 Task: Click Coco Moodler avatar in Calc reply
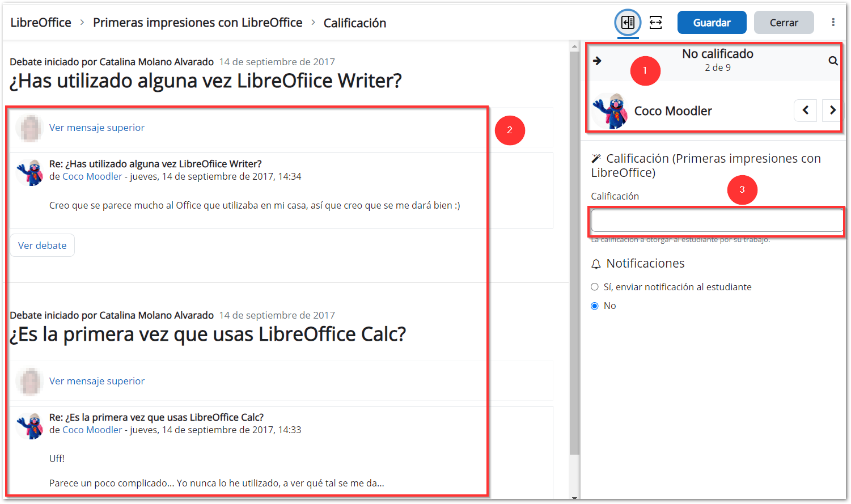(30, 425)
